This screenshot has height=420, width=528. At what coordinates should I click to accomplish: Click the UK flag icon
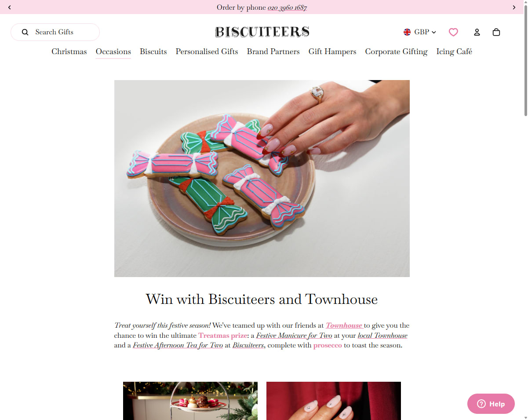coord(407,32)
